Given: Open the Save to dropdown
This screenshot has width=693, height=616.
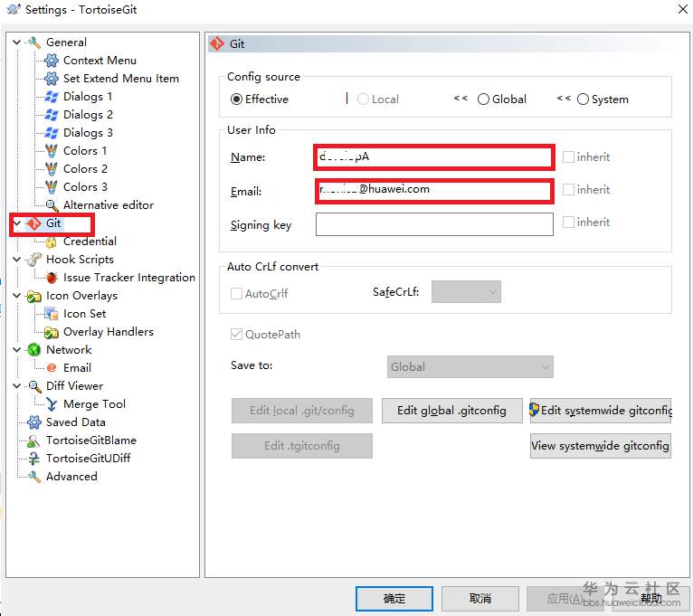Looking at the screenshot, I should [x=470, y=366].
